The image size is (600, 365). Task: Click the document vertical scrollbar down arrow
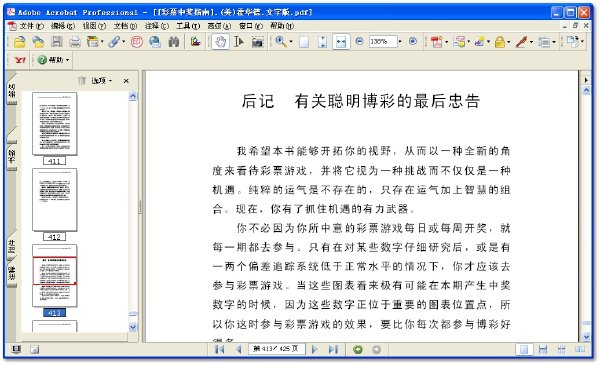click(586, 337)
